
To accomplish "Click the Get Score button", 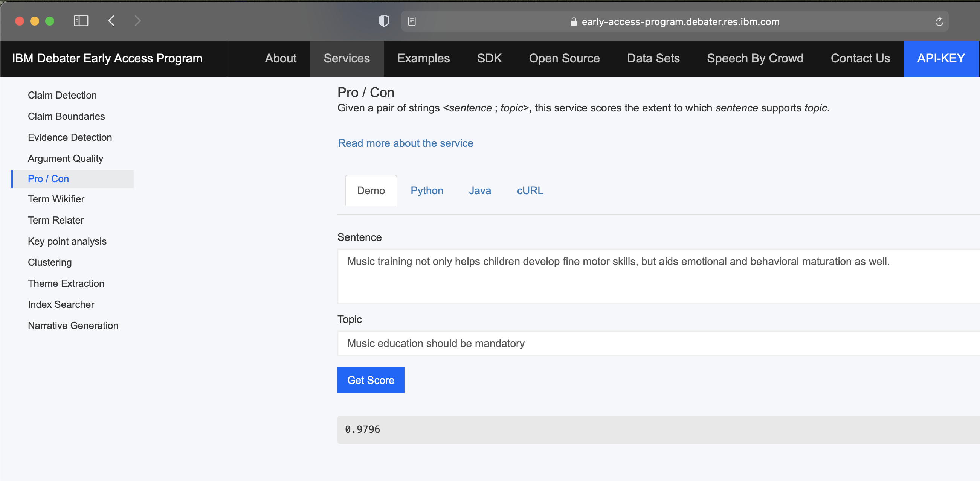I will (x=371, y=380).
